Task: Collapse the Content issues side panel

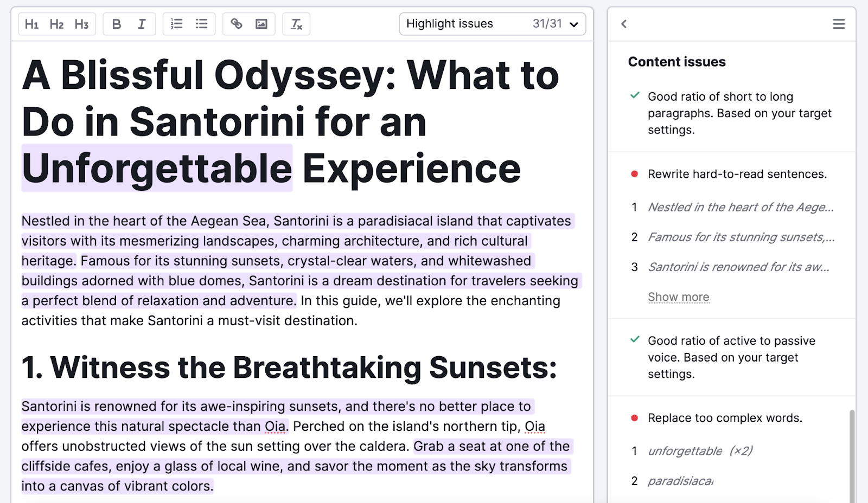Action: point(623,24)
